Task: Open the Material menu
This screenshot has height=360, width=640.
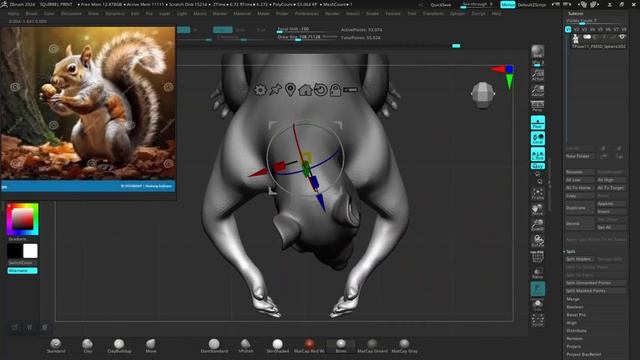Action: coord(242,13)
